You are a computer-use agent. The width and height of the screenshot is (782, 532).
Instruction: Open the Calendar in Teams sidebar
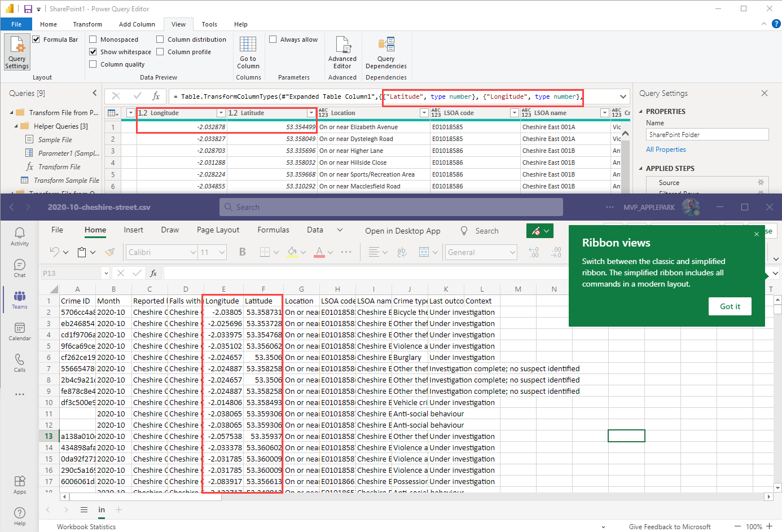tap(20, 331)
